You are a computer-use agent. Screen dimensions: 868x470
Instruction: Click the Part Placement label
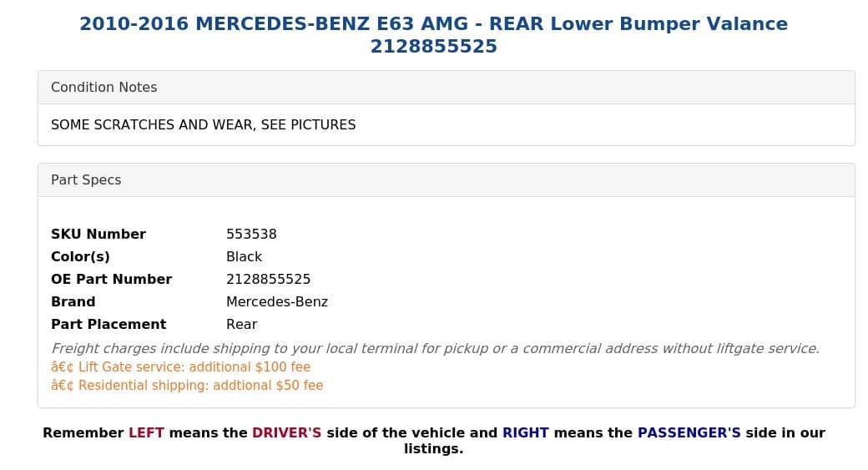pos(108,324)
